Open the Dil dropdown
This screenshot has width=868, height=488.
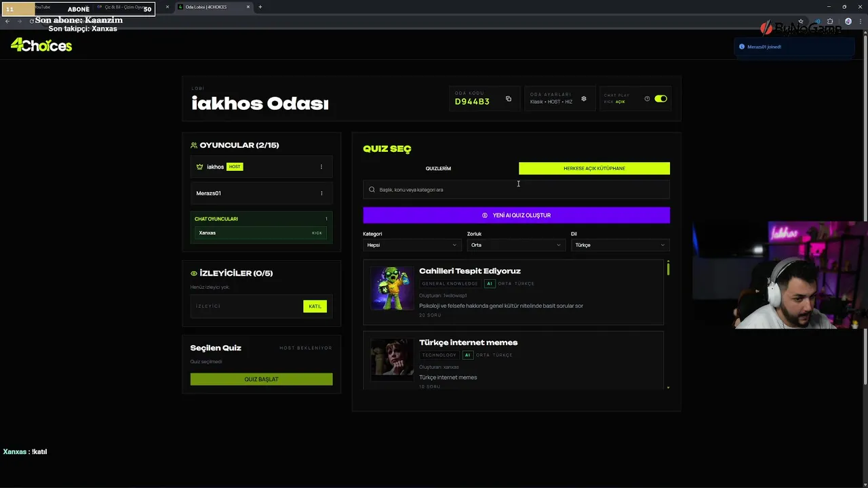[620, 245]
